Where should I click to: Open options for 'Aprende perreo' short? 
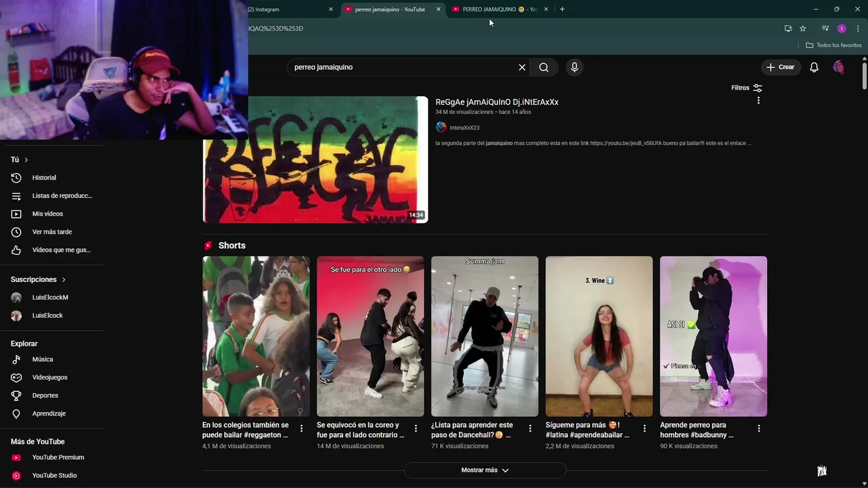[759, 428]
